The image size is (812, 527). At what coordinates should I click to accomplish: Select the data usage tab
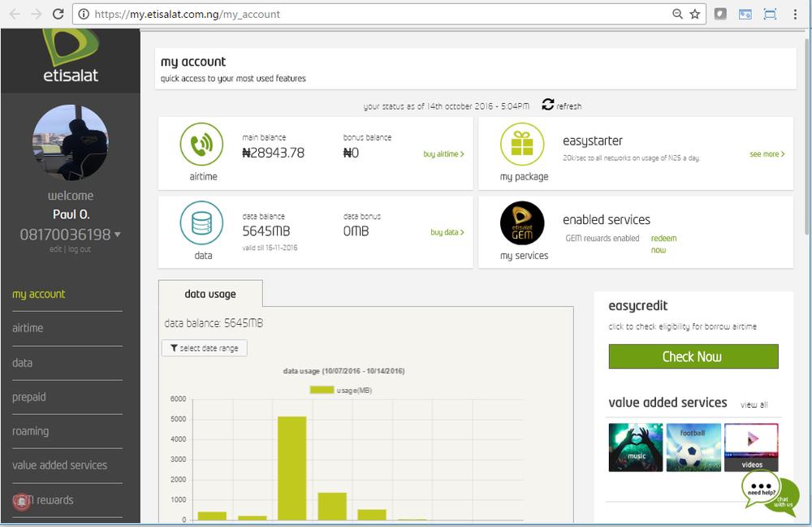210,294
